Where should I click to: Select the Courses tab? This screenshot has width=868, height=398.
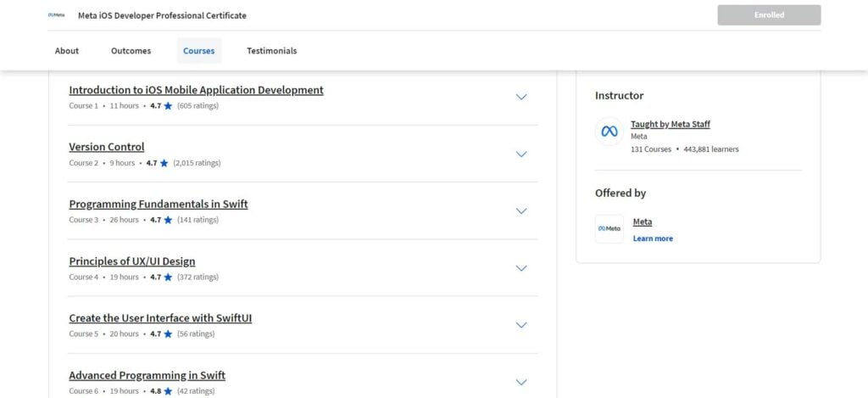[x=198, y=51]
